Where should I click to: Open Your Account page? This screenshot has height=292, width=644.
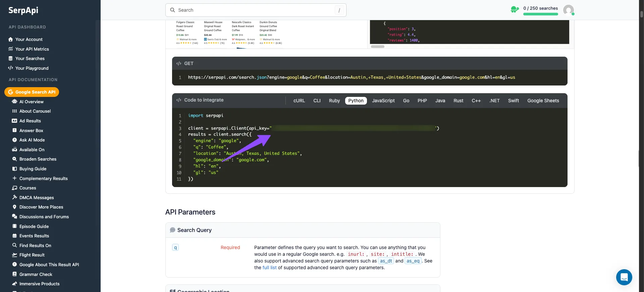pos(29,39)
